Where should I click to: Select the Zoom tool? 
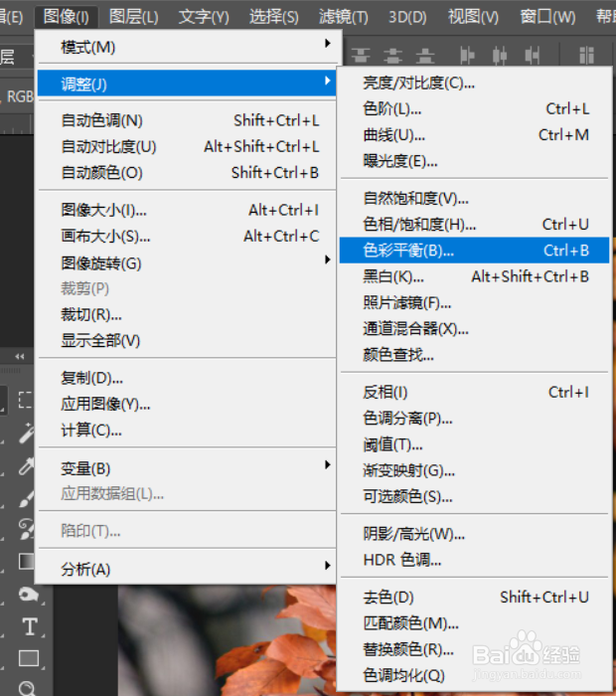point(28,688)
